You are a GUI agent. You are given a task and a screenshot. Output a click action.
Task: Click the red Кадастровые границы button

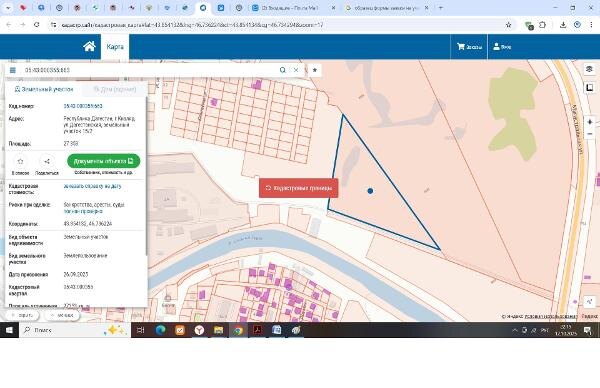coord(298,188)
